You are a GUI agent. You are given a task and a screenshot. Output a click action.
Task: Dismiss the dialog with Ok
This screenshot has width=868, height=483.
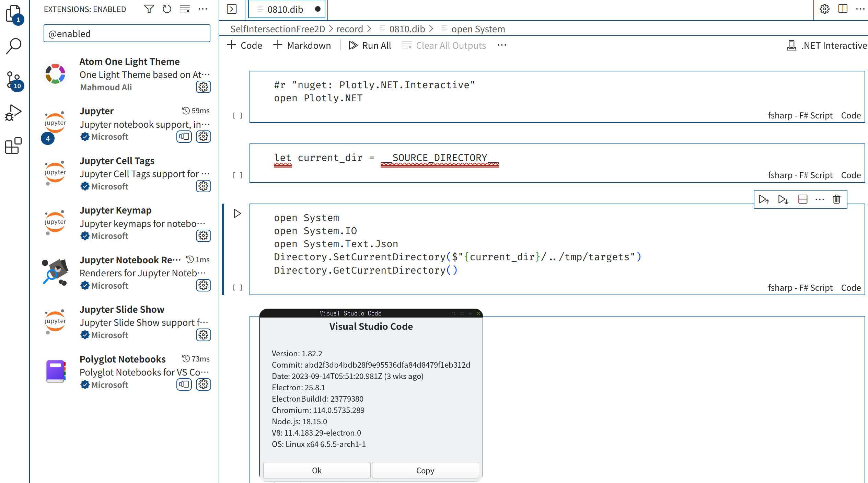[316, 470]
